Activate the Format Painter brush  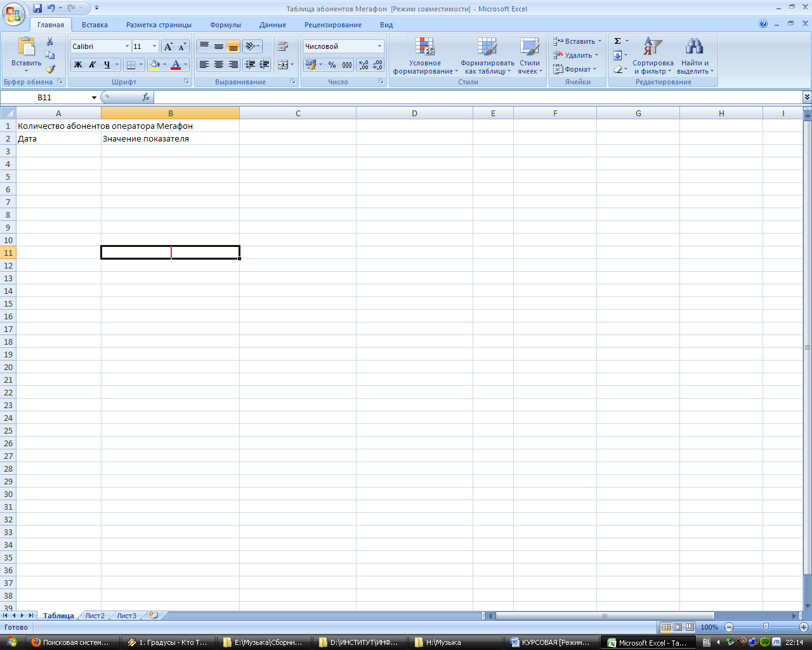click(50, 69)
